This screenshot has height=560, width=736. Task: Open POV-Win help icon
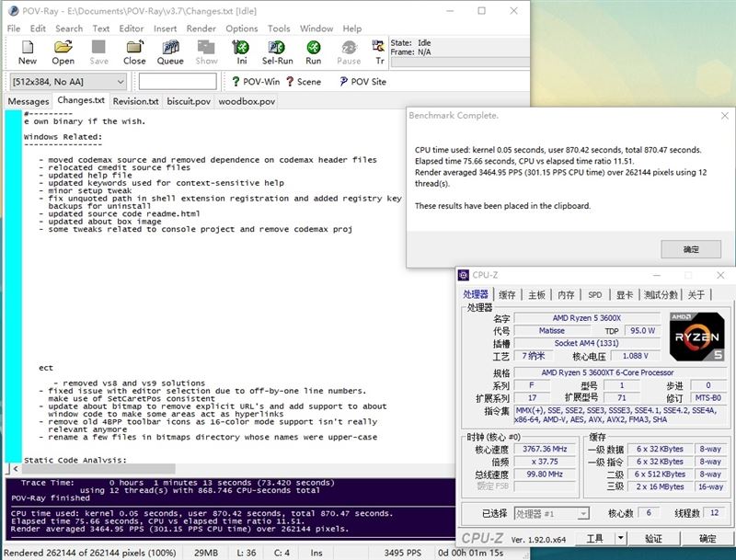236,82
